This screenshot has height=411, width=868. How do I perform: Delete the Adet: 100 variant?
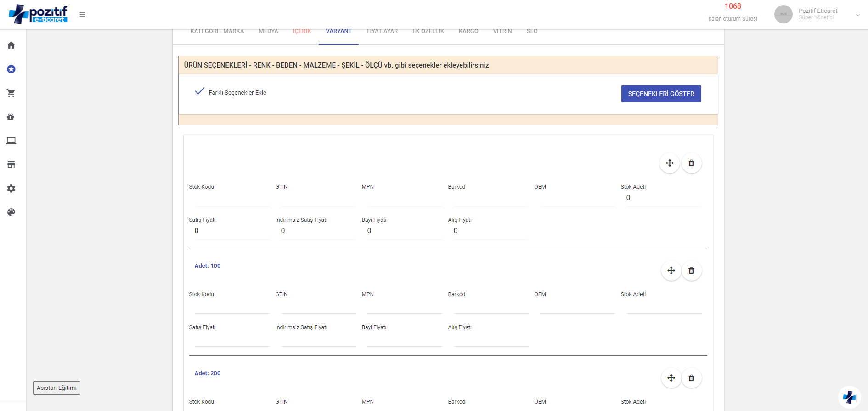pos(691,270)
